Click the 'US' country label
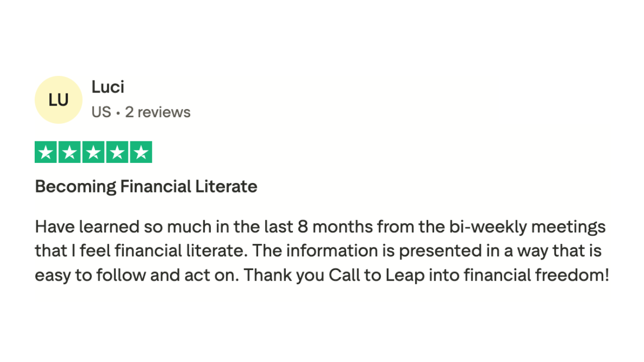This screenshot has height=362, width=644. (x=101, y=112)
